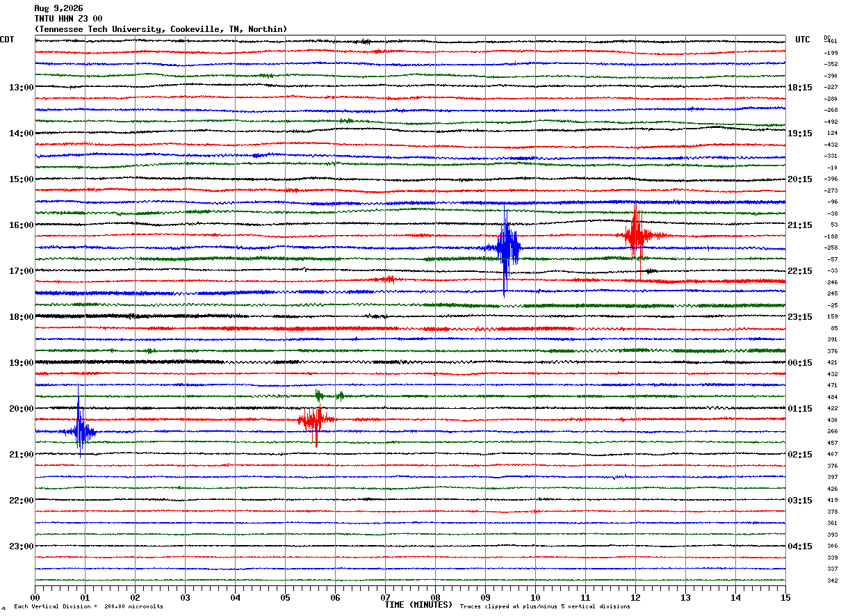Click the CDT timezone label

point(7,40)
